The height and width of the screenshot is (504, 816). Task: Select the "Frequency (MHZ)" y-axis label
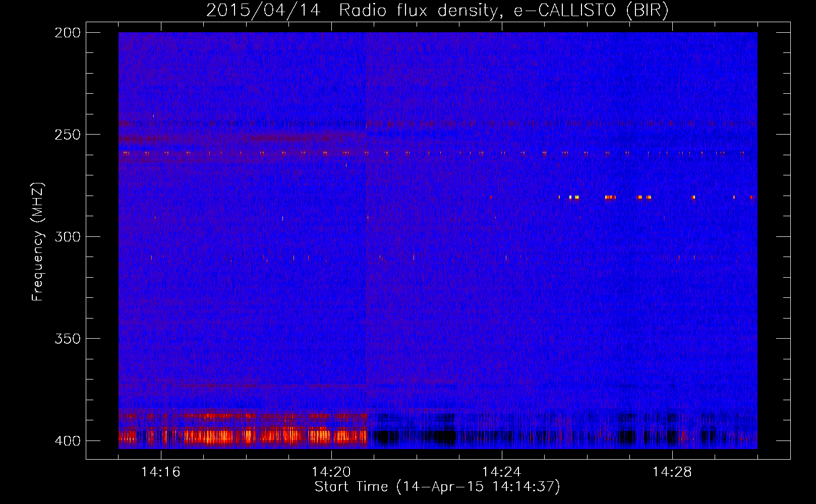point(38,242)
